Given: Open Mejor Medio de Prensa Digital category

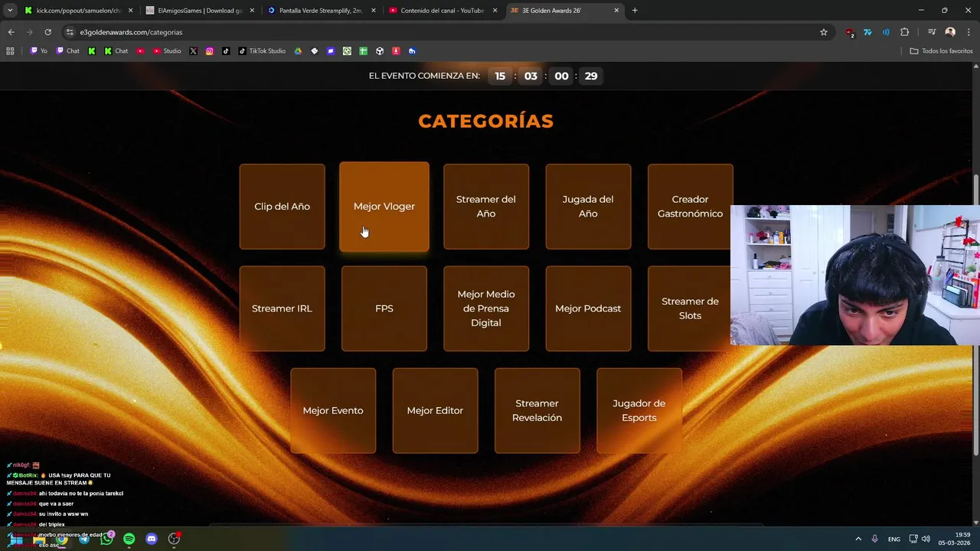Looking at the screenshot, I should pyautogui.click(x=486, y=308).
